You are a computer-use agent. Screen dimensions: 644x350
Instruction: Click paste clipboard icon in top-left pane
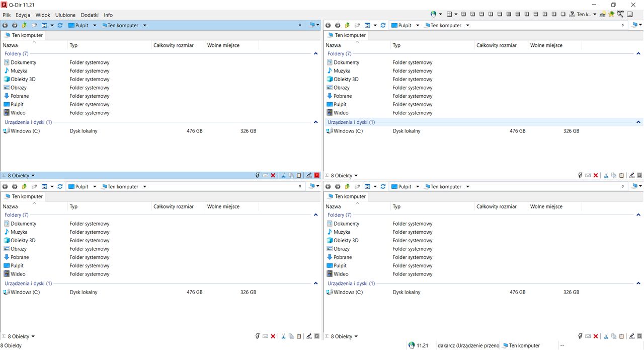299,175
